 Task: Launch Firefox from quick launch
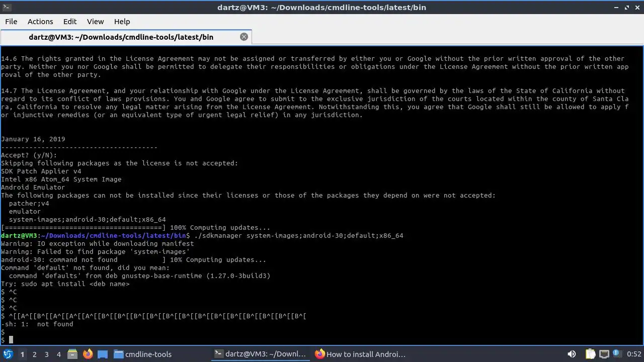click(x=88, y=354)
